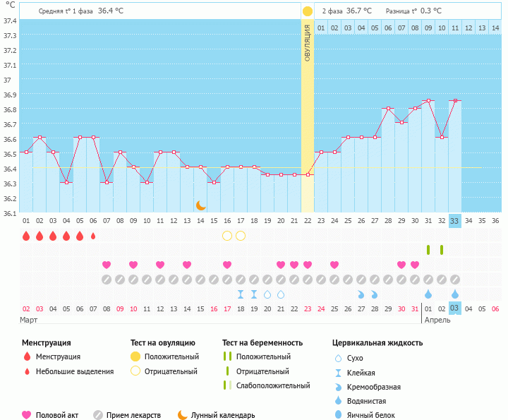
Task: Click the moon icon on cycle day 14
Action: point(201,205)
